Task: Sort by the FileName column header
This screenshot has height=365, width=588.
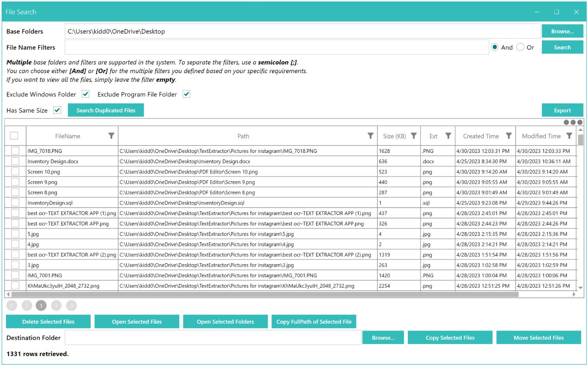Action: (68, 136)
